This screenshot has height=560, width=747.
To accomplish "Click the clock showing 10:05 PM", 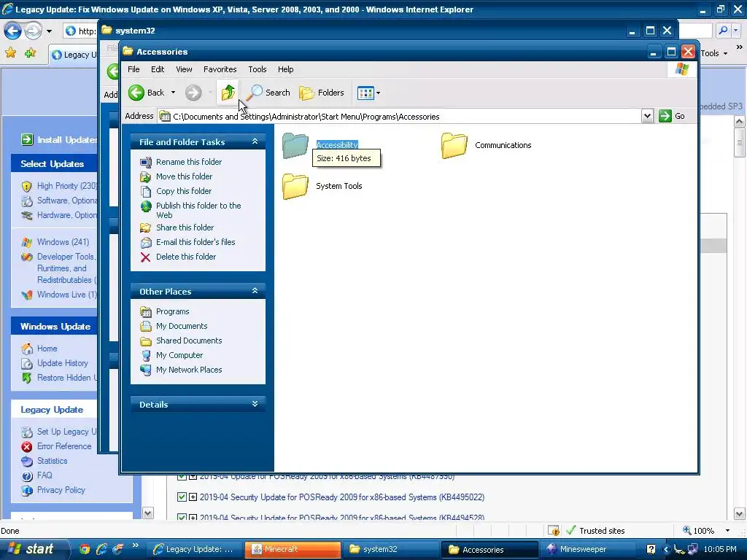I will pyautogui.click(x=720, y=550).
